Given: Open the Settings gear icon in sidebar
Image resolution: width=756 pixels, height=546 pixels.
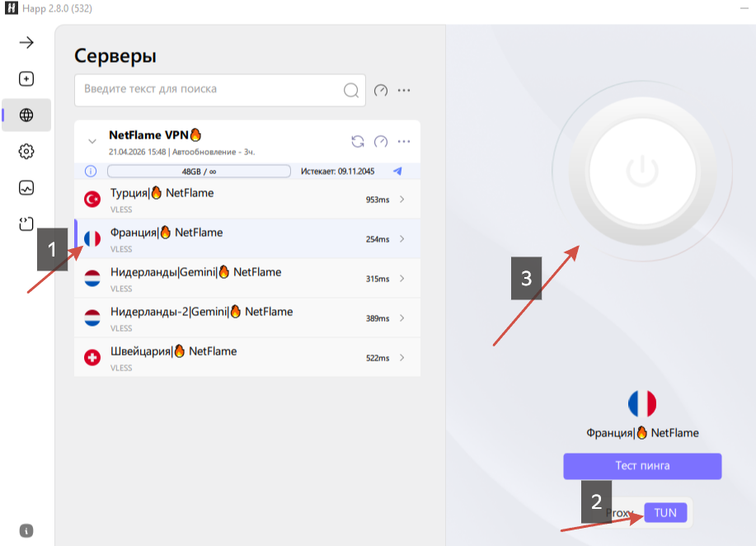Looking at the screenshot, I should 26,152.
